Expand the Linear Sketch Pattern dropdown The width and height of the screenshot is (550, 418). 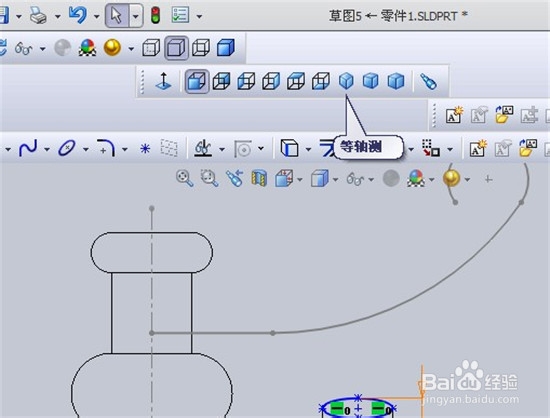[450, 149]
